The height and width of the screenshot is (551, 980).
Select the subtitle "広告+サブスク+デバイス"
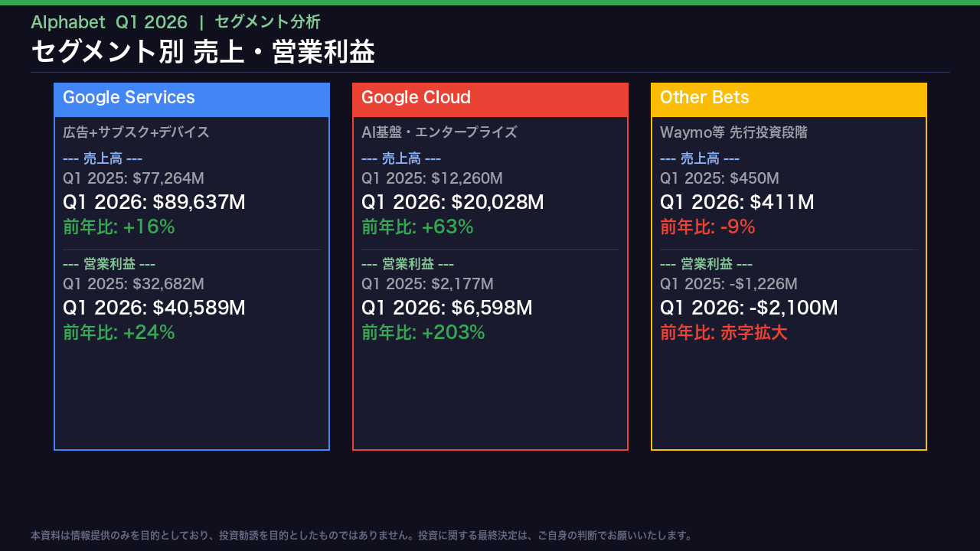tap(136, 132)
